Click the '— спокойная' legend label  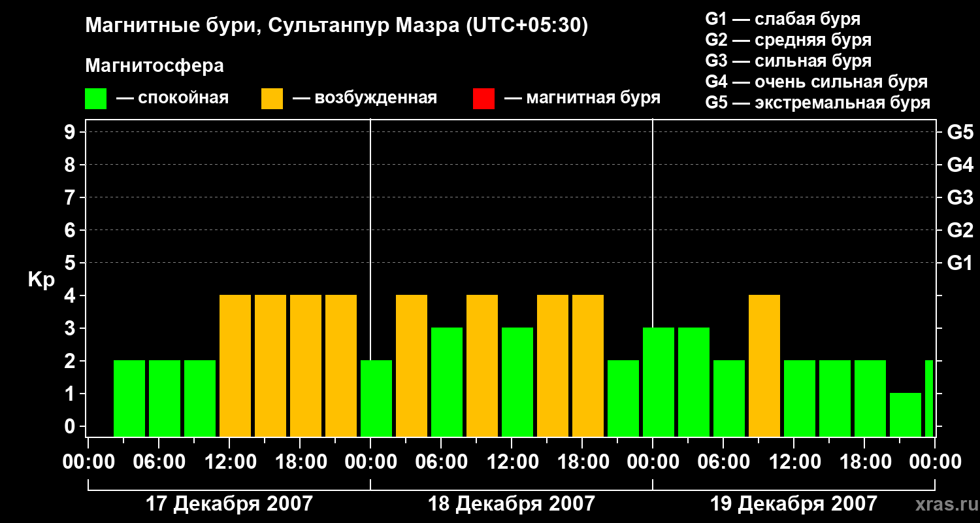pyautogui.click(x=172, y=99)
